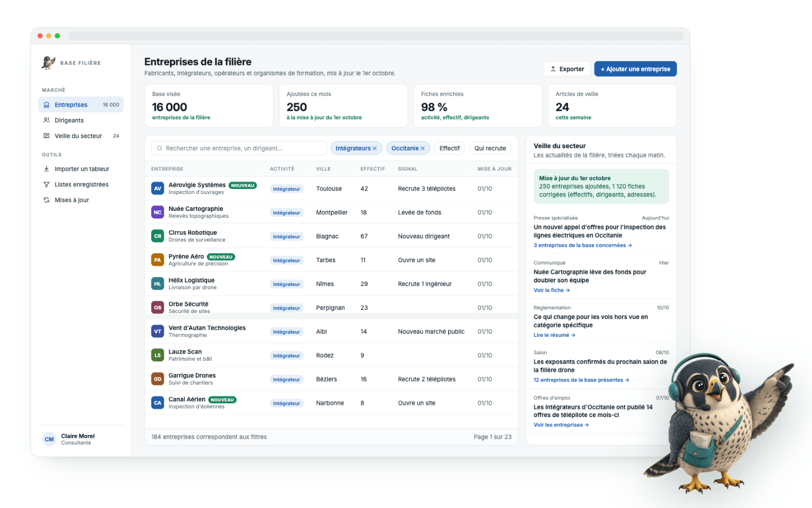Remove the Intégrateurs filter via its X
This screenshot has width=812, height=508.
coord(375,148)
